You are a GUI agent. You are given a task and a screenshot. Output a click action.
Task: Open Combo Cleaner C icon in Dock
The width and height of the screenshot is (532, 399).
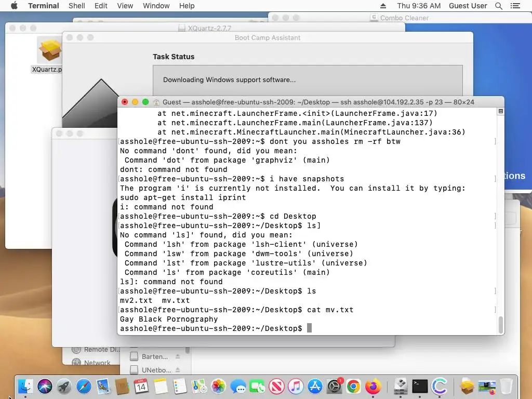(x=439, y=387)
